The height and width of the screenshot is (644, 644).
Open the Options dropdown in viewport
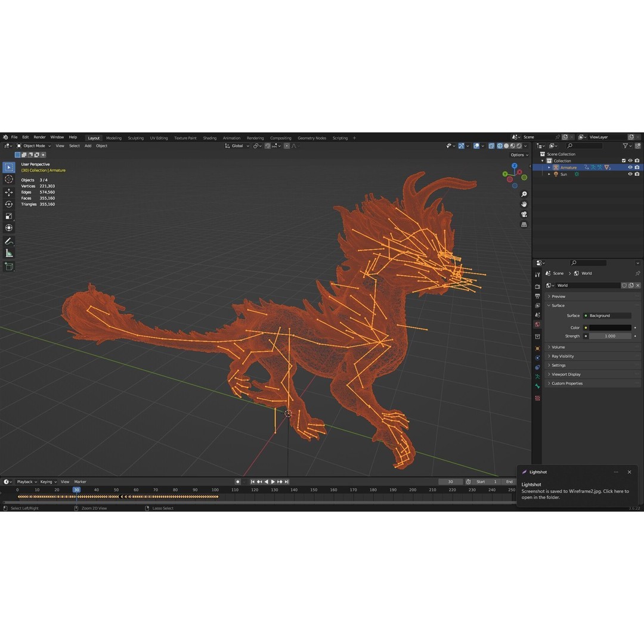tap(519, 155)
